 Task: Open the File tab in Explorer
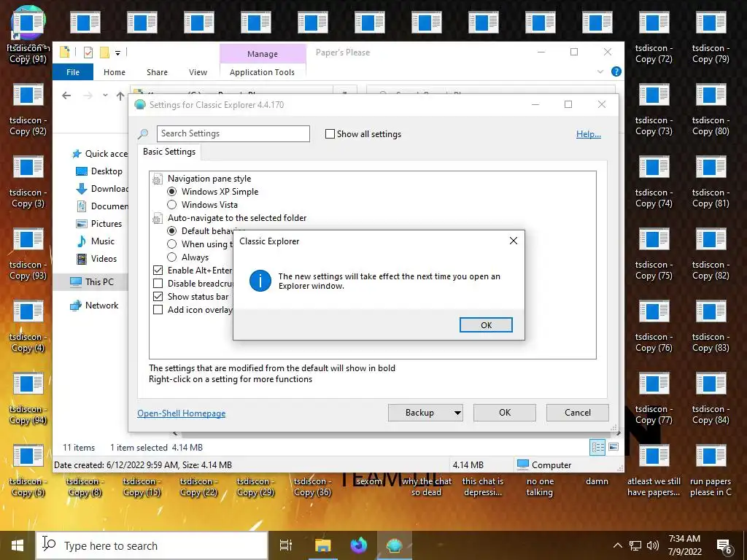pos(73,72)
